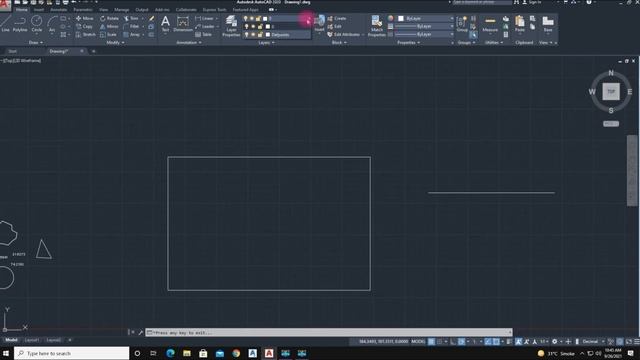The image size is (640, 360).
Task: Click the Move tool
Action: (x=84, y=18)
